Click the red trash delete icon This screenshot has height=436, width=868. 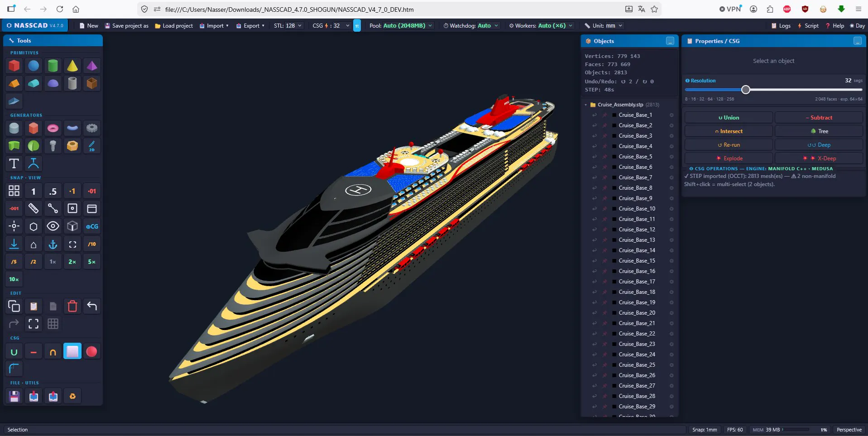pos(72,306)
